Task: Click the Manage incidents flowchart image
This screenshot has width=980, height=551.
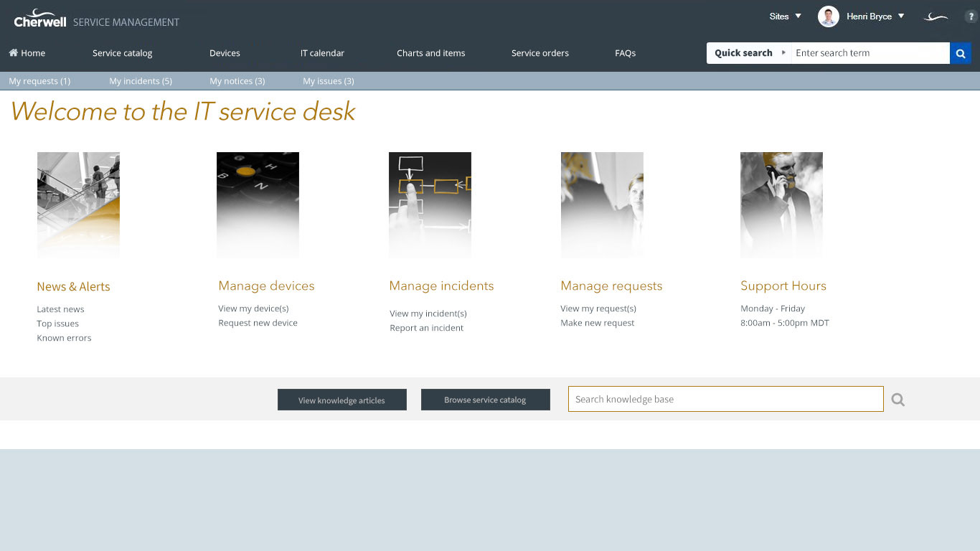Action: pyautogui.click(x=430, y=204)
